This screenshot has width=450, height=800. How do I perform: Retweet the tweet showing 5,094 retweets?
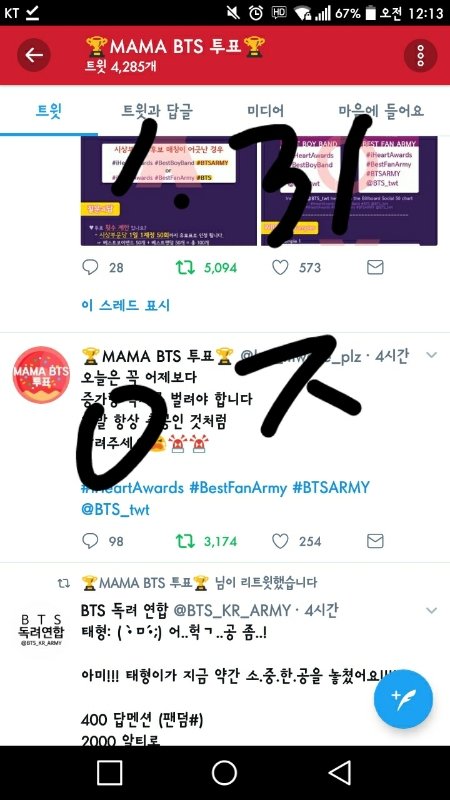tap(185, 267)
